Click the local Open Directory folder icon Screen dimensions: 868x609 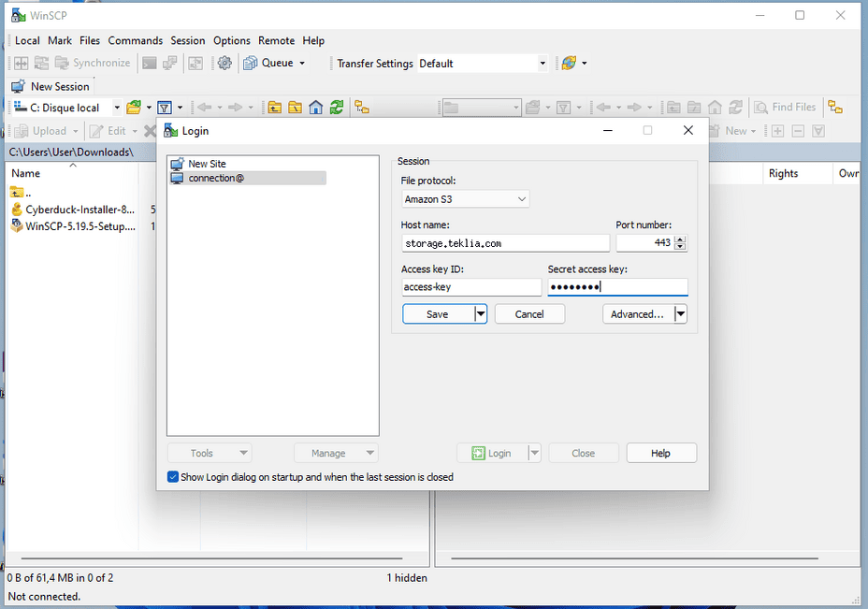[134, 108]
